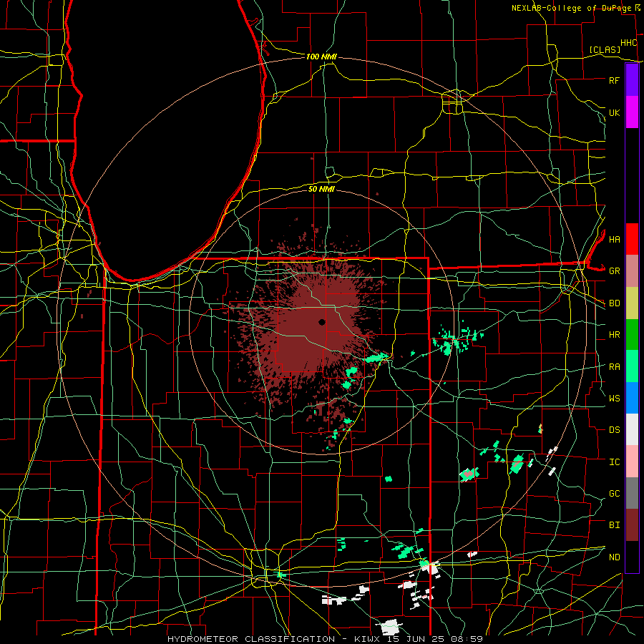
Task: Click the magenta UK legend color swatch
Action: tap(632, 112)
